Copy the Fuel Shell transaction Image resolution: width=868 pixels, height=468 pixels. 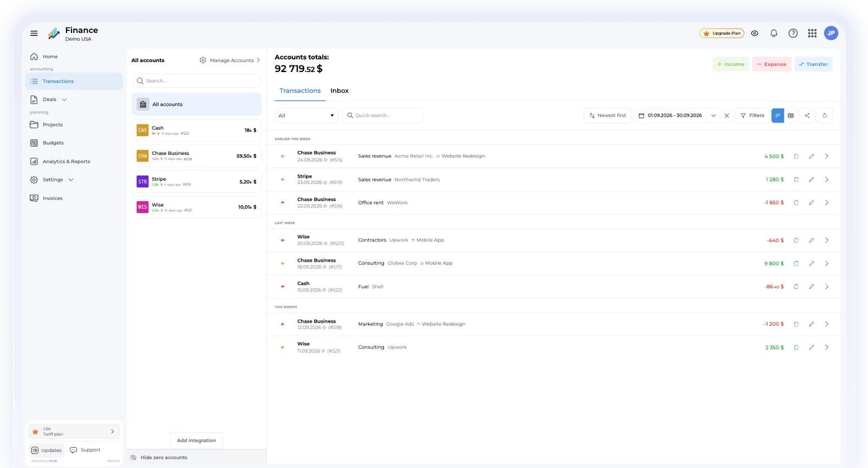click(796, 287)
